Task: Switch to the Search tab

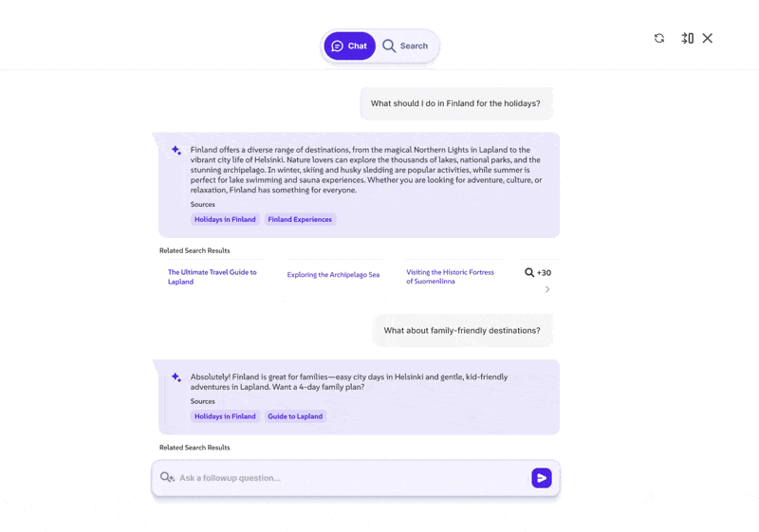Action: [x=406, y=46]
